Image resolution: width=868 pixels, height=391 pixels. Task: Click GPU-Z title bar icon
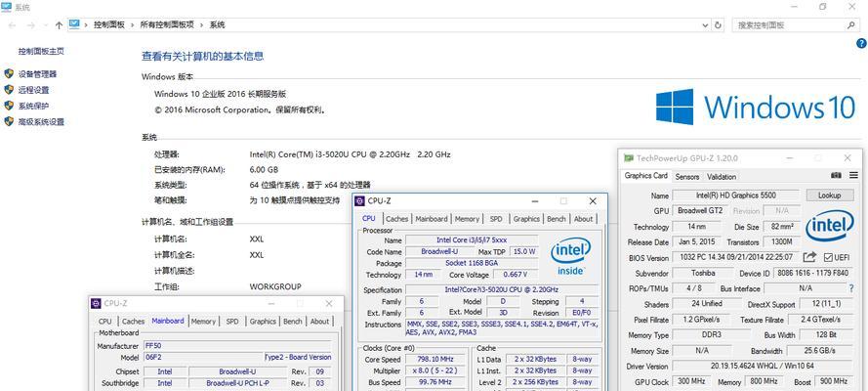tap(629, 158)
